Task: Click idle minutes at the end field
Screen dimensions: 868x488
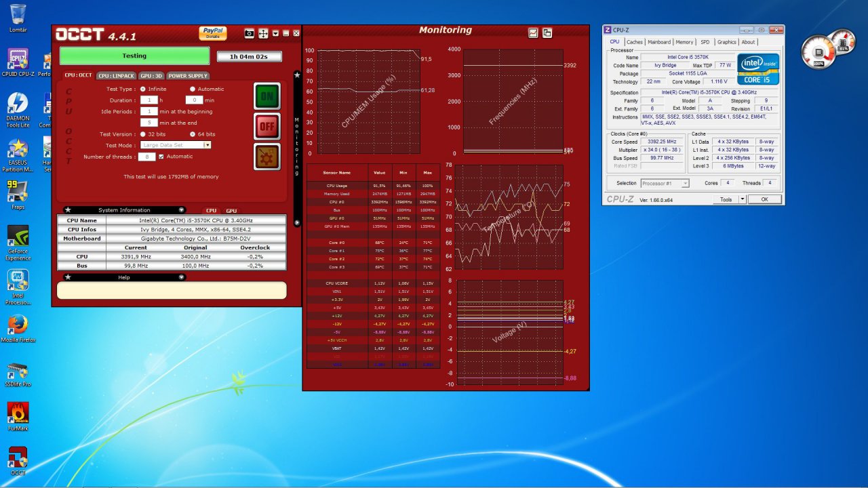Action: (149, 123)
